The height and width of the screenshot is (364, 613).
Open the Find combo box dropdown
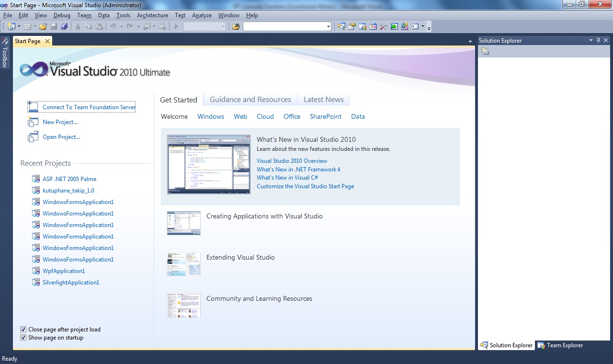point(329,27)
